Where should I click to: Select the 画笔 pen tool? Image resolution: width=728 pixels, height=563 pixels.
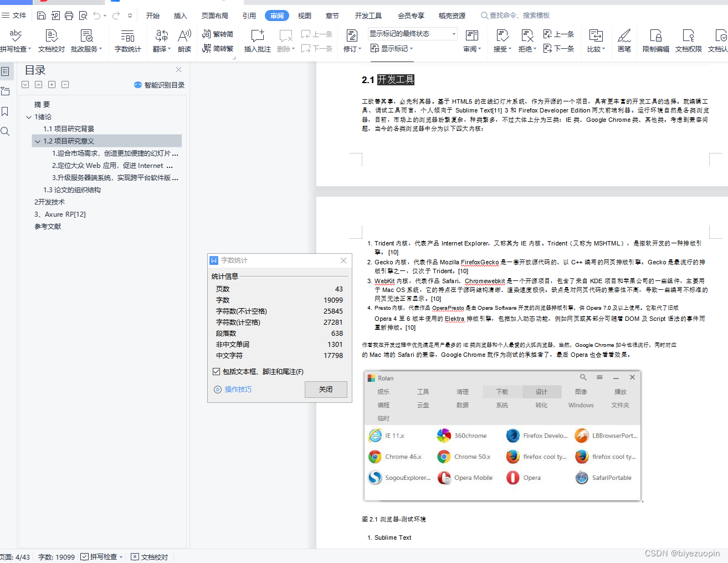click(624, 42)
